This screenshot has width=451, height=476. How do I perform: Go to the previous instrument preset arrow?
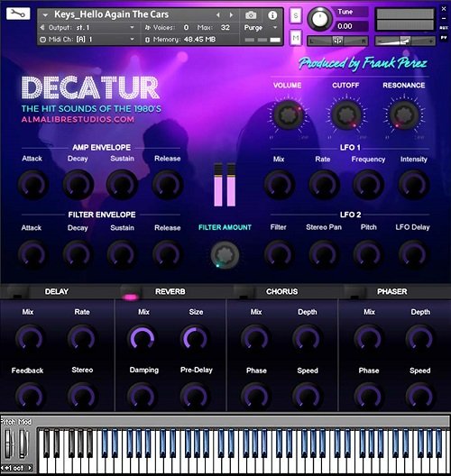coord(217,14)
